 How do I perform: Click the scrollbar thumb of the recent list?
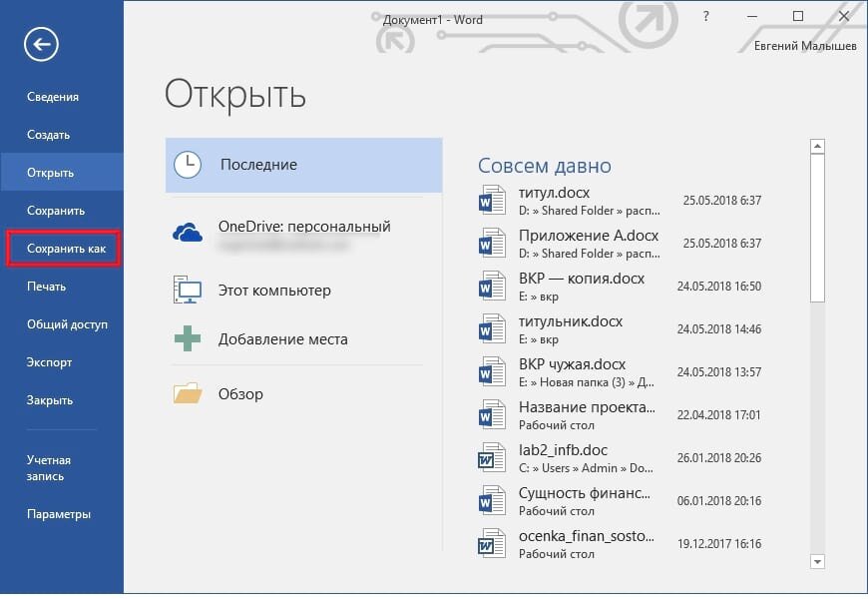click(817, 229)
